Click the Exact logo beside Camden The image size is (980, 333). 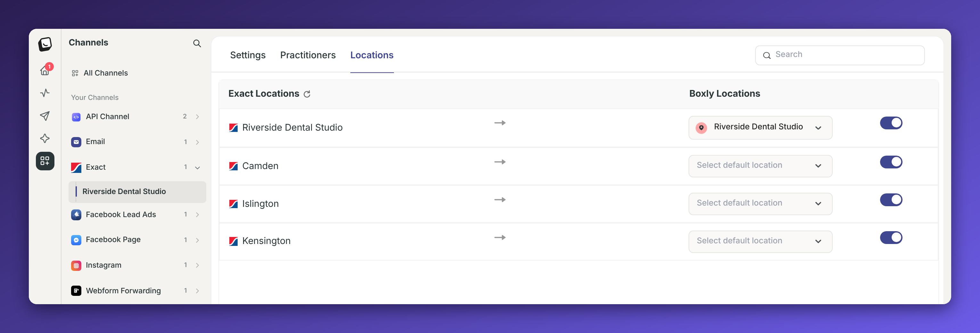point(233,166)
